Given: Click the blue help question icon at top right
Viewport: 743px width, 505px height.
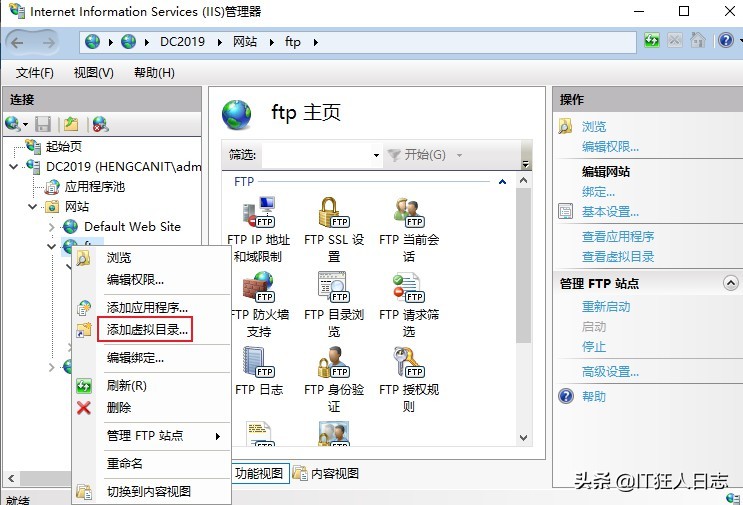Looking at the screenshot, I should click(725, 40).
